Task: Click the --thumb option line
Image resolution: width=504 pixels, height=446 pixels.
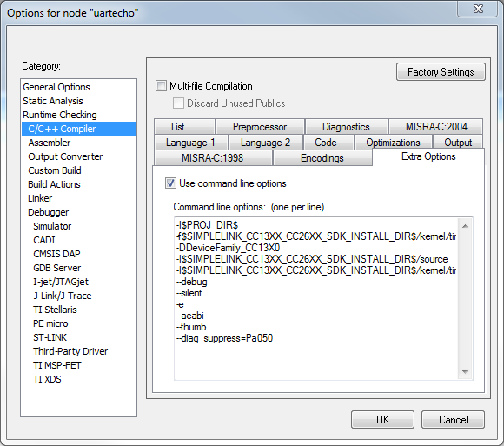Action: 191,327
